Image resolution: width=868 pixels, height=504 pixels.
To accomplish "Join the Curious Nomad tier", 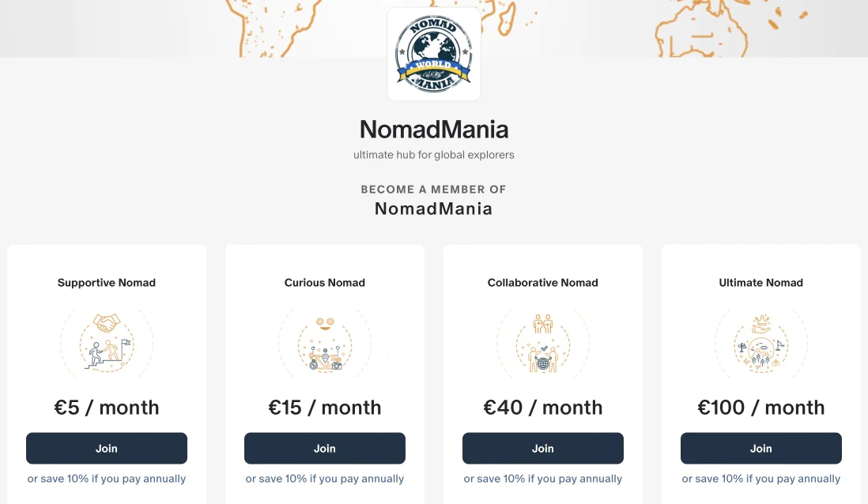I will [x=325, y=448].
